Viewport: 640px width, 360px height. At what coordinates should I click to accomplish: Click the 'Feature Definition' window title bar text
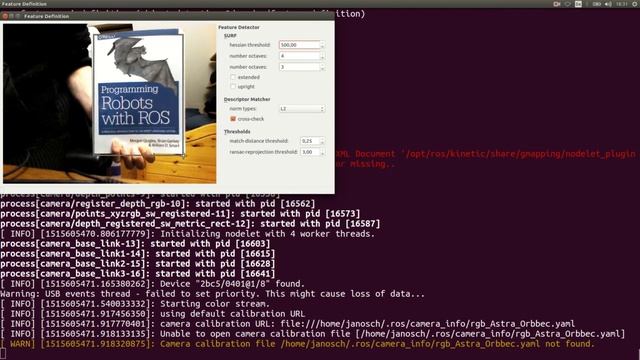(47, 16)
